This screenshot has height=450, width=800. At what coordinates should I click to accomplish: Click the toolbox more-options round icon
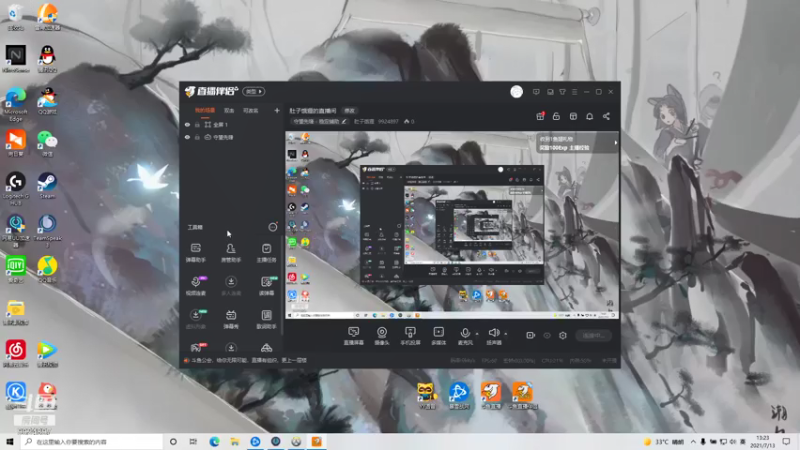click(272, 227)
